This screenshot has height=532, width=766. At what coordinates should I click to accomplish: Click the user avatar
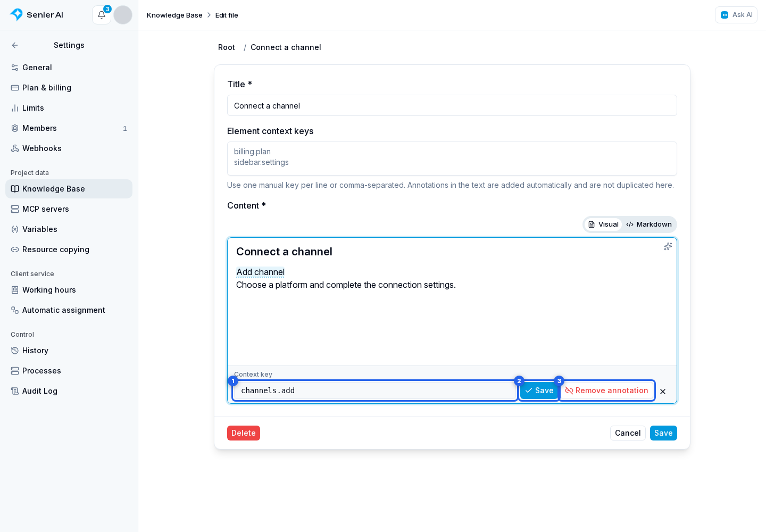(123, 15)
